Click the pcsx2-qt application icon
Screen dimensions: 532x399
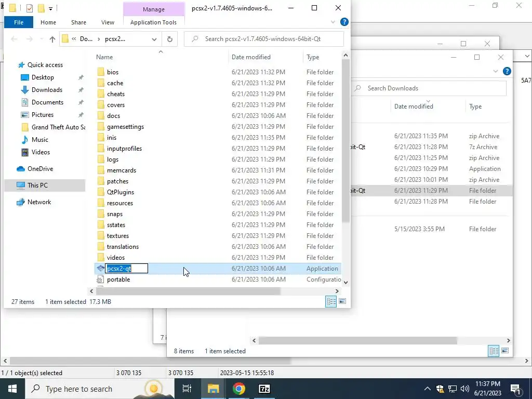pyautogui.click(x=100, y=269)
